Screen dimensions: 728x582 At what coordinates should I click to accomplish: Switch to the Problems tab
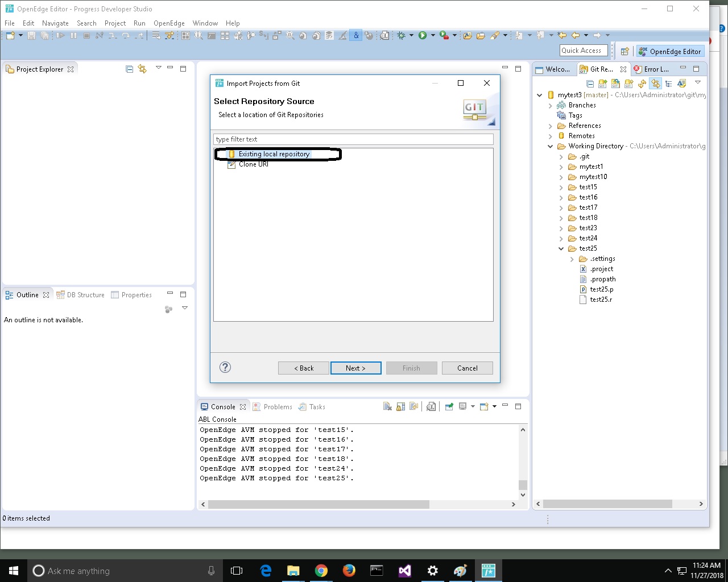pyautogui.click(x=272, y=407)
